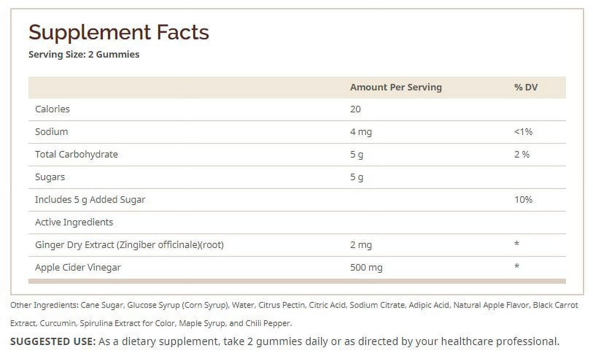Click the Active Ingredients row label
Image resolution: width=593 pixels, height=364 pixels.
(x=74, y=222)
